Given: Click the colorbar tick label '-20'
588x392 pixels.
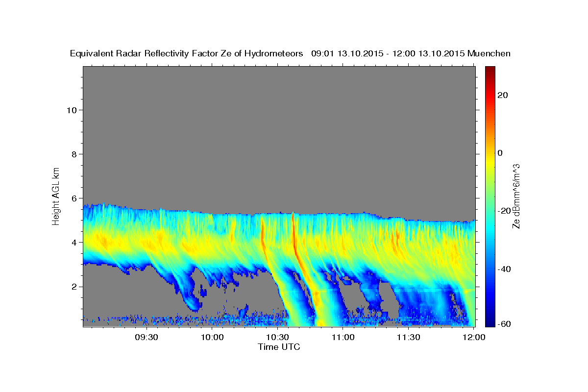Looking at the screenshot, I should point(505,211).
